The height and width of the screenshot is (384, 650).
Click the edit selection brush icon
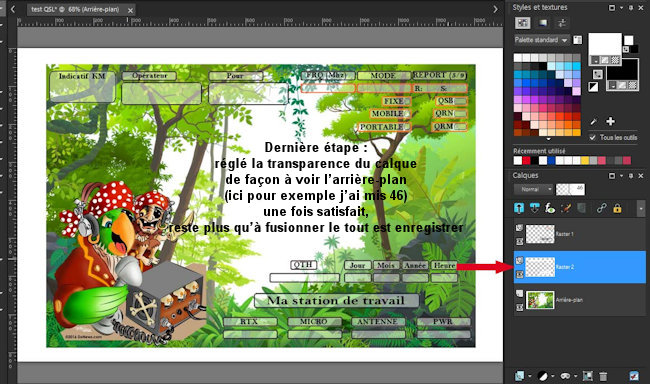[565, 208]
